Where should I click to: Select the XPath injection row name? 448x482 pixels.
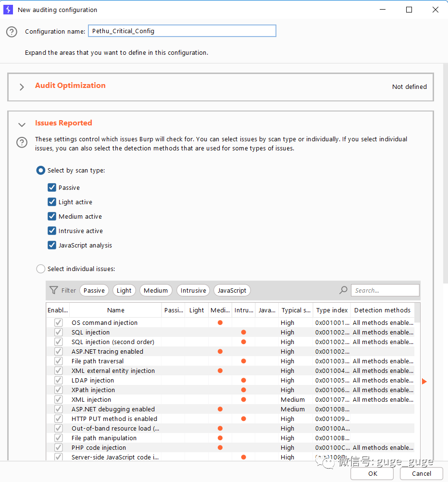tap(93, 390)
